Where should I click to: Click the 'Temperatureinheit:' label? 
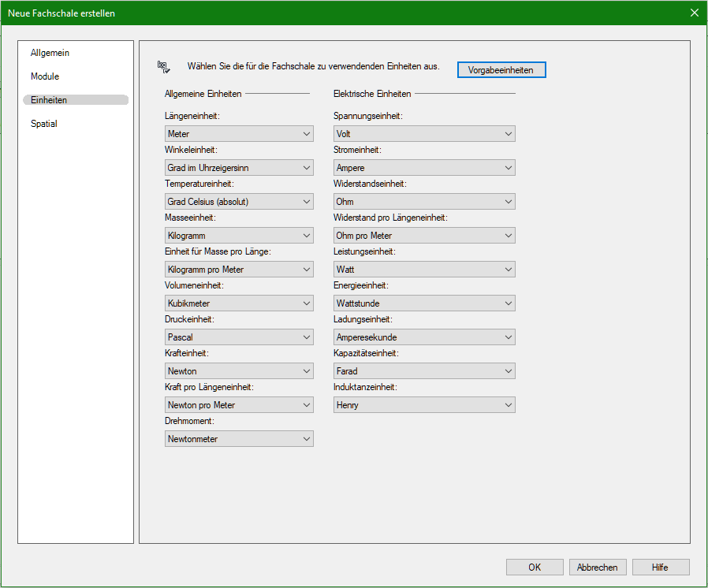click(199, 184)
